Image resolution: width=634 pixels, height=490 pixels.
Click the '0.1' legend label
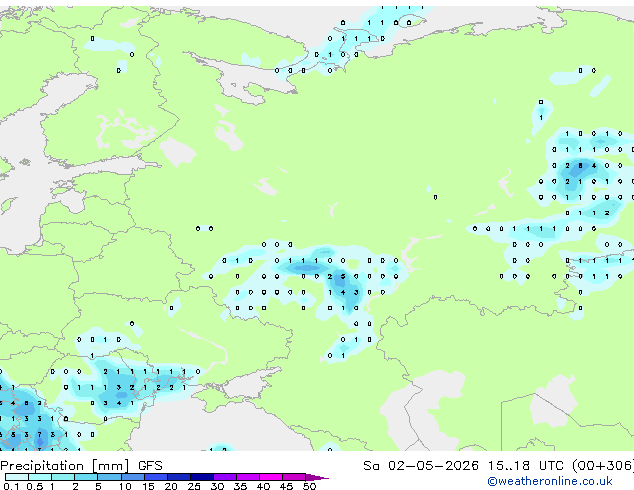11,486
